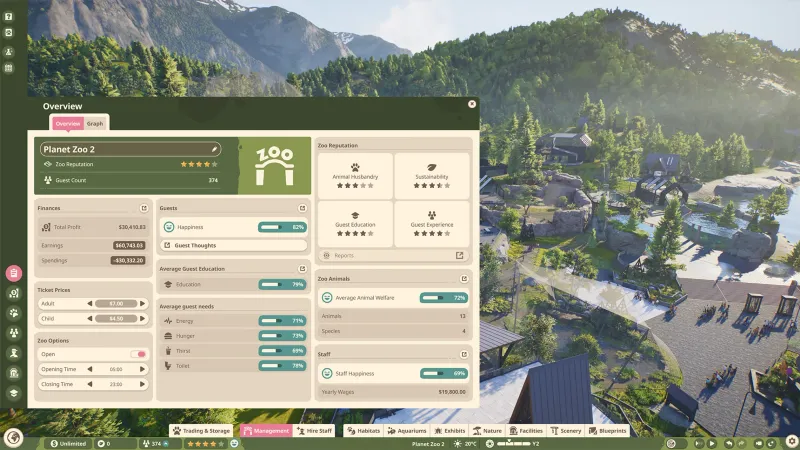Open the staff member sidebar icon
The image size is (800, 450).
pos(14,353)
